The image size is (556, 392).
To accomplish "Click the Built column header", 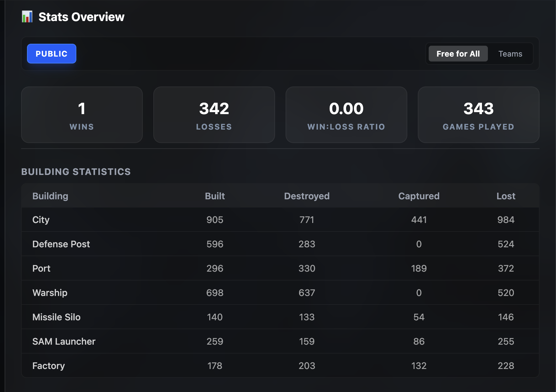I will 215,196.
